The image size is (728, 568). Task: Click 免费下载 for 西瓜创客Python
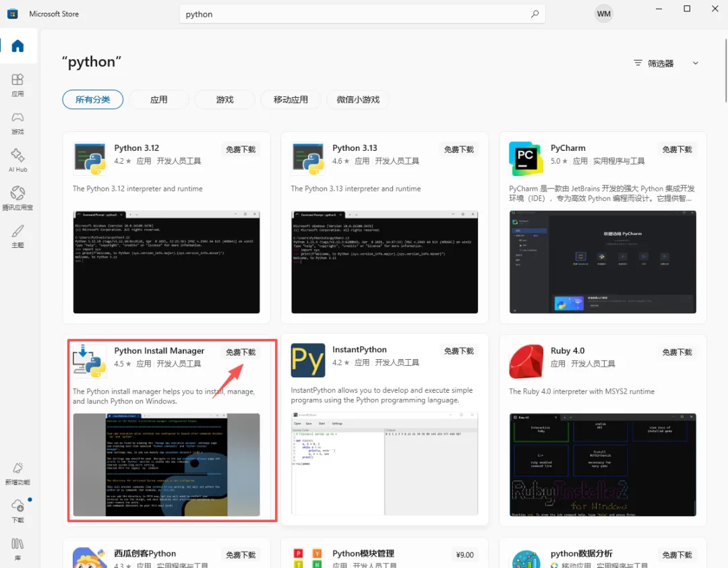pos(241,555)
